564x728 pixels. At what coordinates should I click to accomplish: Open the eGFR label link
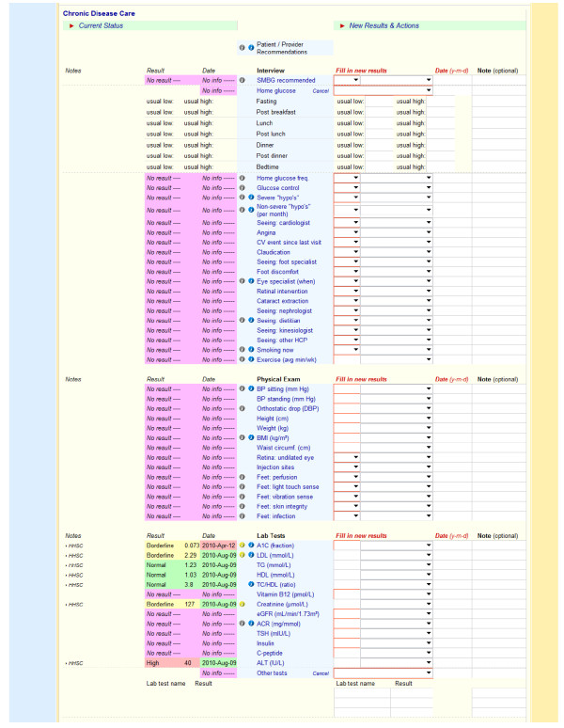pyautogui.click(x=288, y=614)
